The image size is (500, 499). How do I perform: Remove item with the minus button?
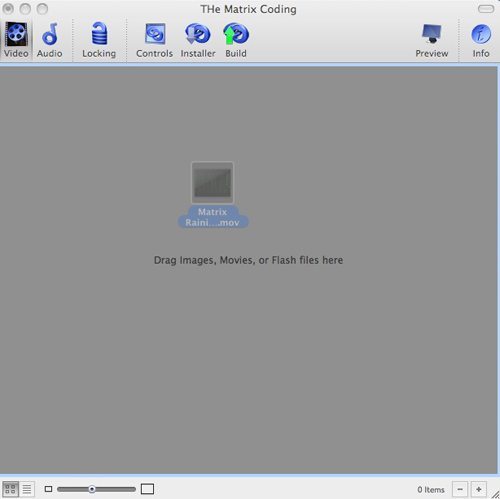[x=460, y=489]
